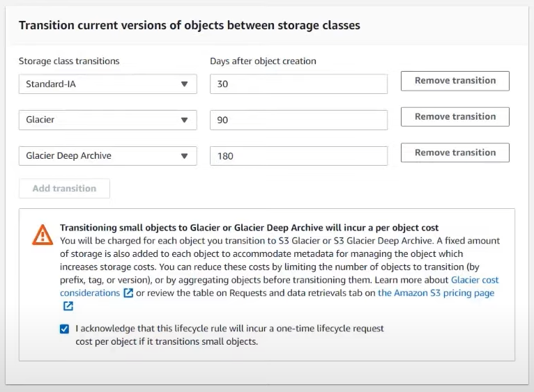Remove the Glacier transition row
534x392 pixels.
[x=455, y=117]
